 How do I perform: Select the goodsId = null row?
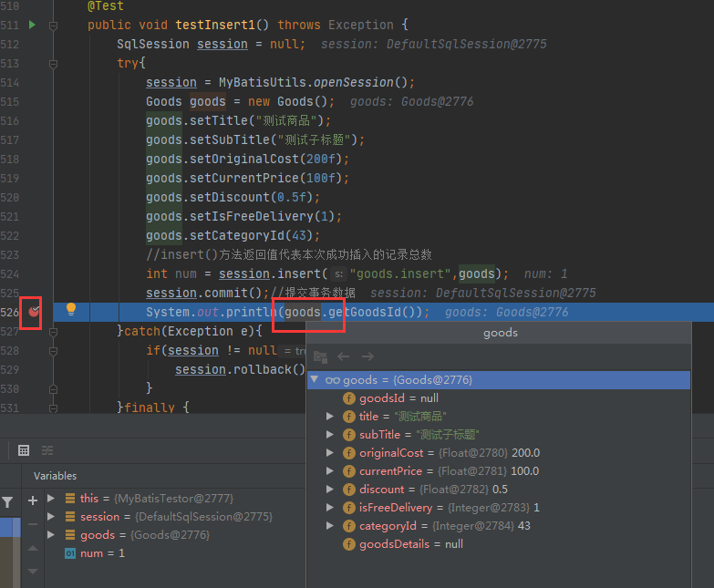tap(499, 398)
